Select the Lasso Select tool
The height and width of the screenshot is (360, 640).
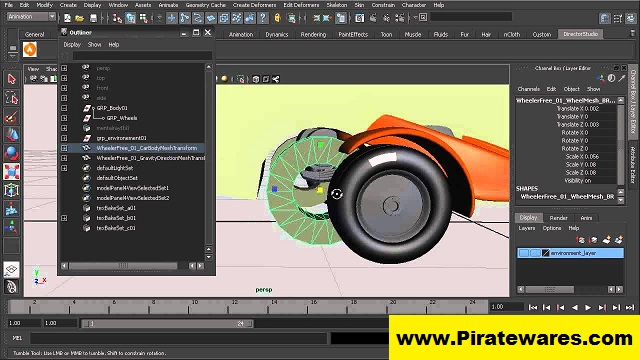(x=11, y=98)
